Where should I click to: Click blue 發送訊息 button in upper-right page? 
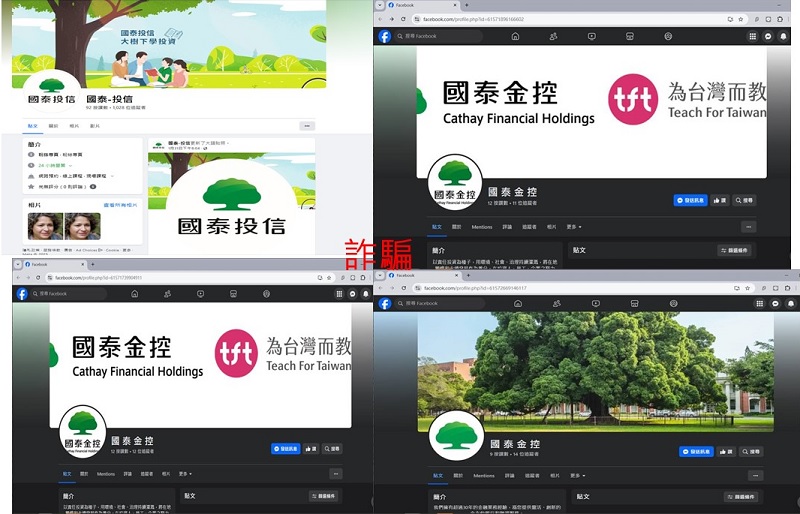690,200
